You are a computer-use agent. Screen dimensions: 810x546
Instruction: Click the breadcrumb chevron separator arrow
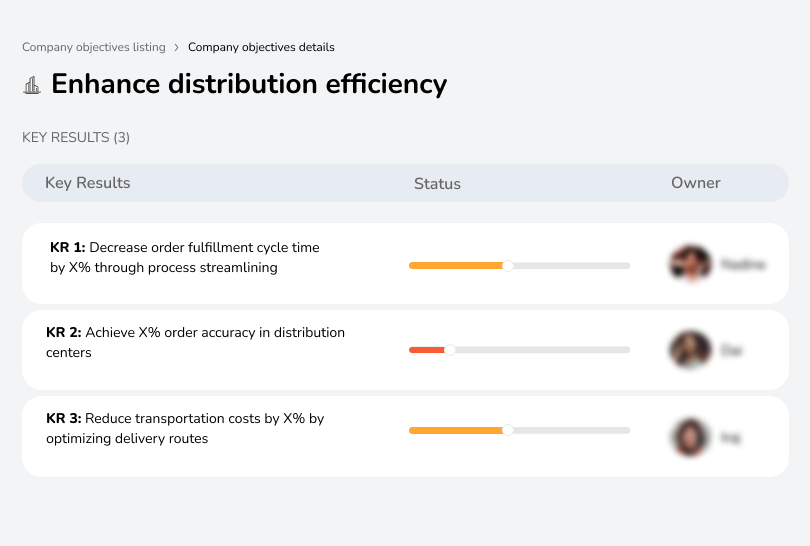177,48
